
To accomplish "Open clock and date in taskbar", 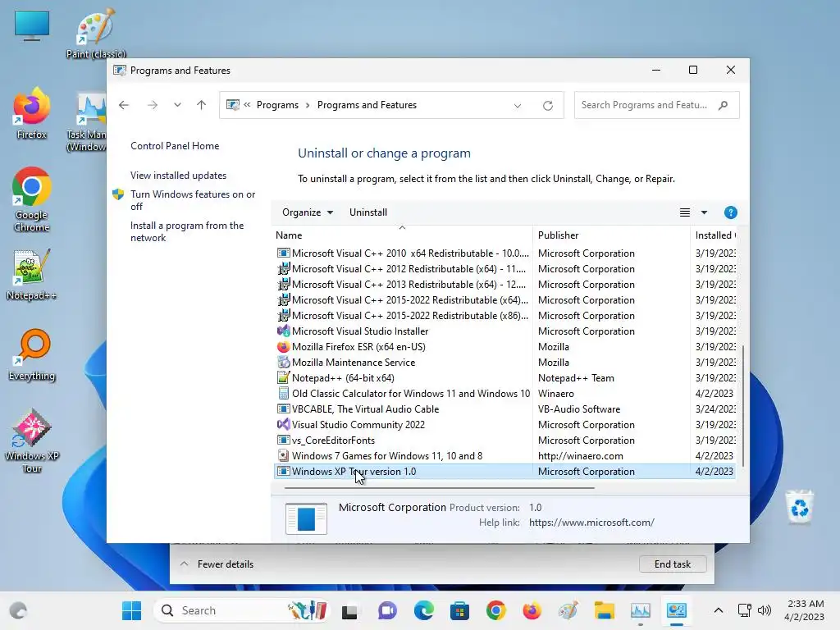I will [x=804, y=610].
